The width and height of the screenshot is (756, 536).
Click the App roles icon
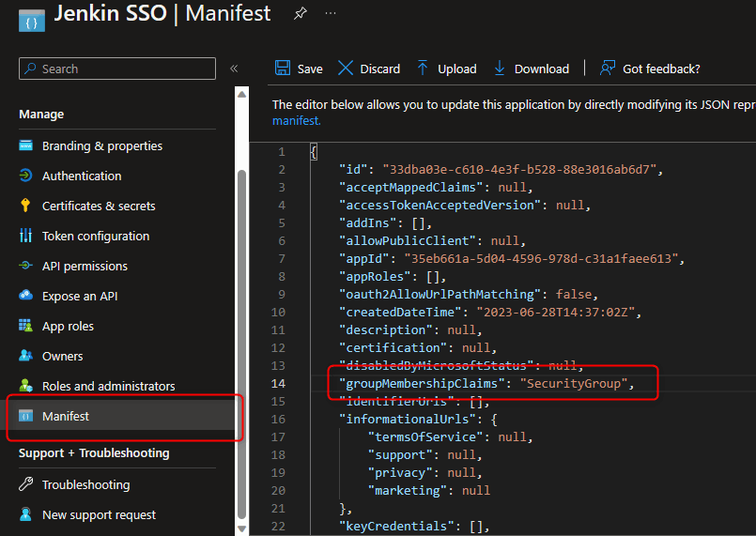click(x=25, y=326)
